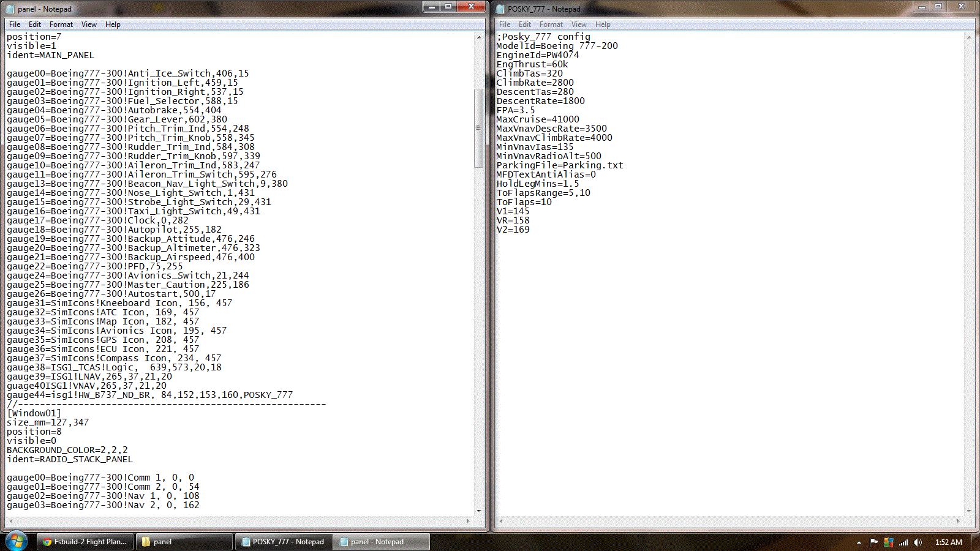
Task: Click panel Notepad title bar icon
Action: pyautogui.click(x=10, y=9)
